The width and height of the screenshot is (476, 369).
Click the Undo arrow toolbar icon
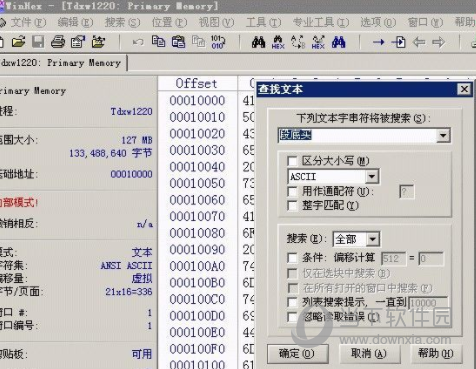click(x=138, y=42)
